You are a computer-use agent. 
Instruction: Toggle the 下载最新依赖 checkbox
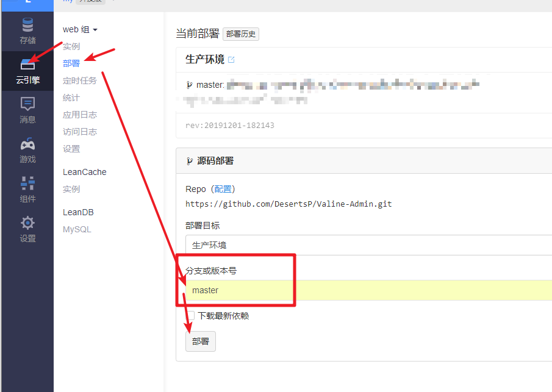190,316
